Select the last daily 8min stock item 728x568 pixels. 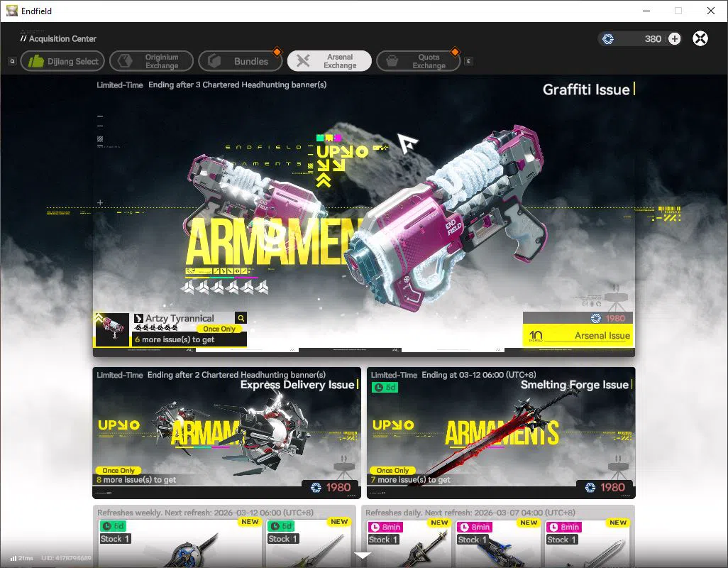(587, 543)
